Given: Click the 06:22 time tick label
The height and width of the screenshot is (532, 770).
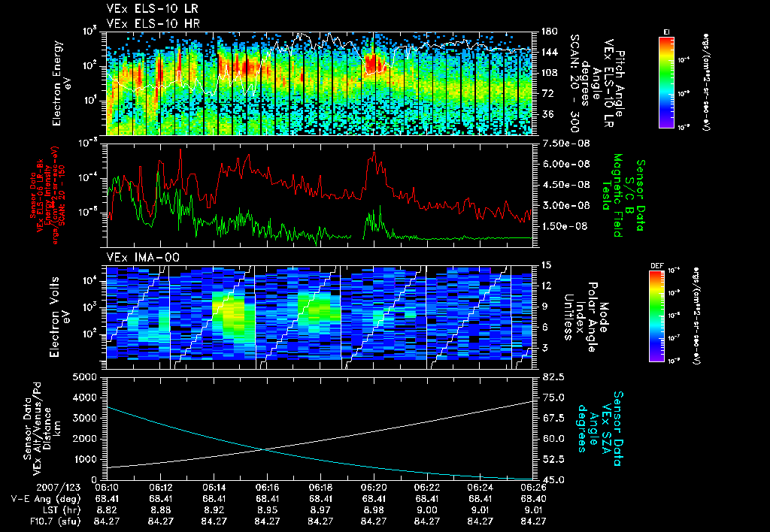Looking at the screenshot, I should tap(427, 488).
